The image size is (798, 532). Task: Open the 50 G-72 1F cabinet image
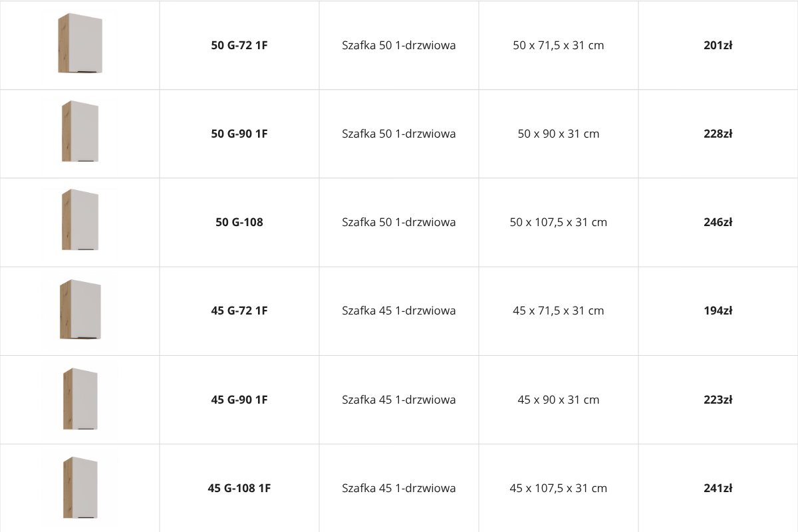tap(80, 43)
